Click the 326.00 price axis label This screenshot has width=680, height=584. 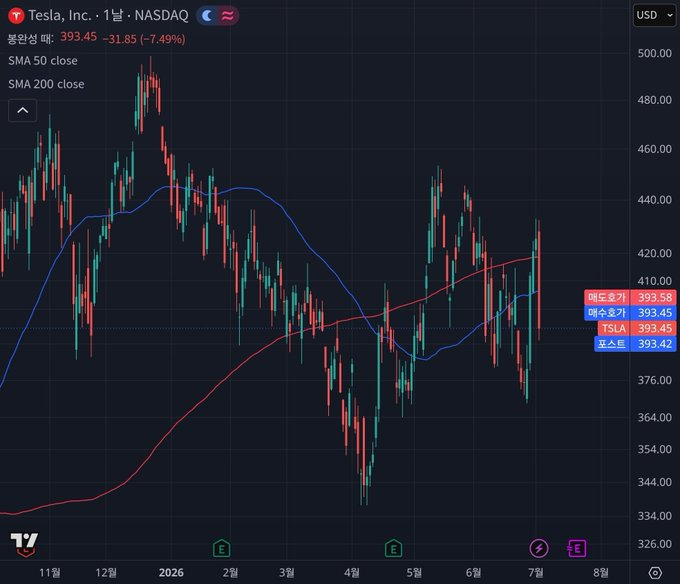[654, 544]
